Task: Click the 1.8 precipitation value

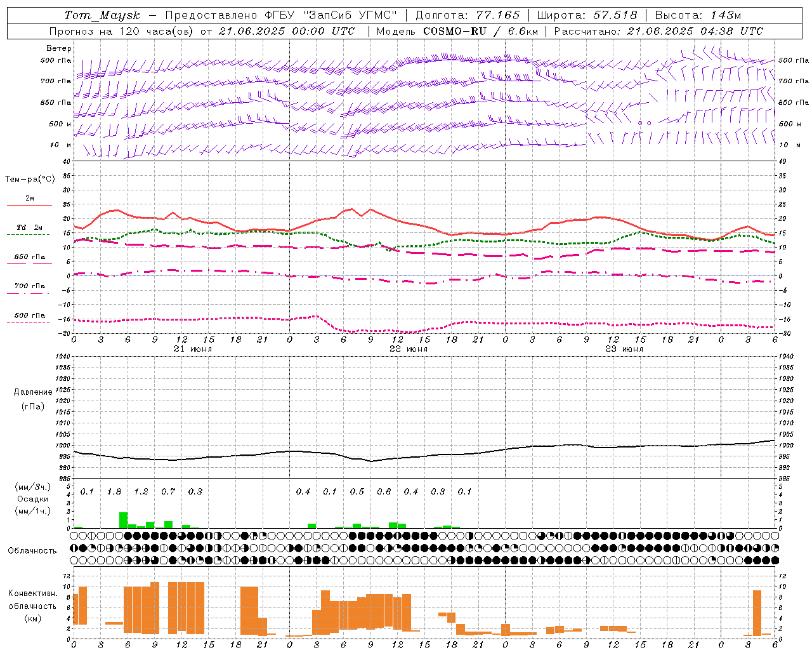Action: [x=114, y=492]
